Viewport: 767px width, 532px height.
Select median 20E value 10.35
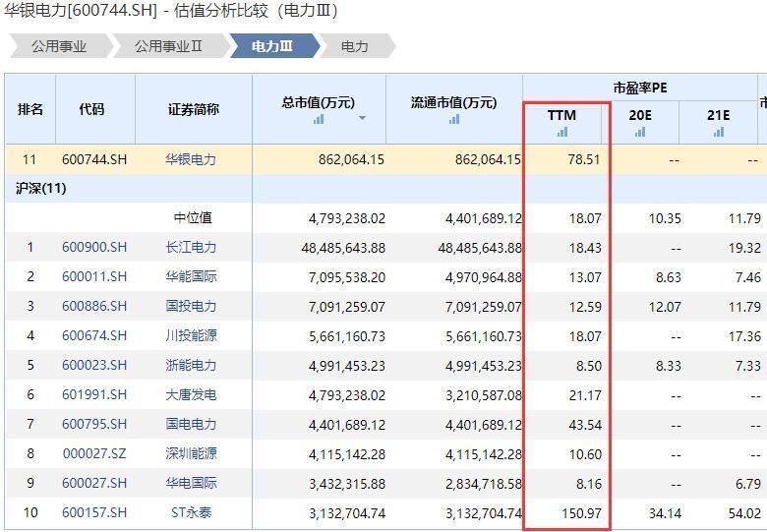click(x=665, y=218)
